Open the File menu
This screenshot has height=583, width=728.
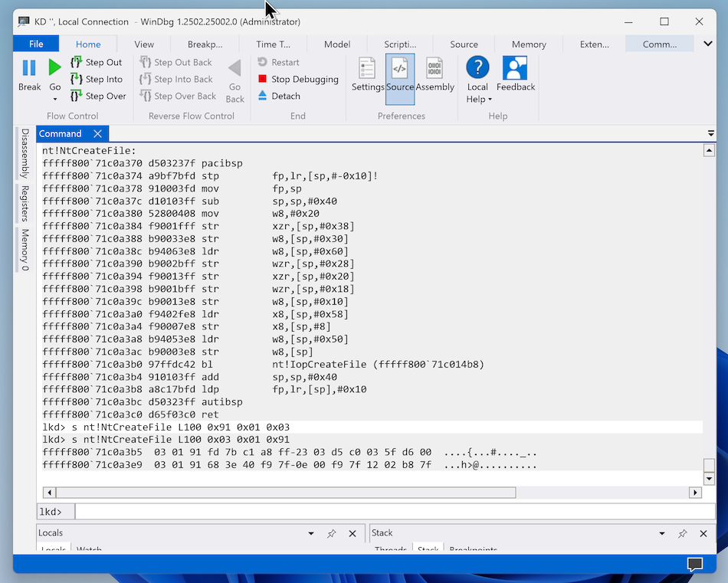36,44
